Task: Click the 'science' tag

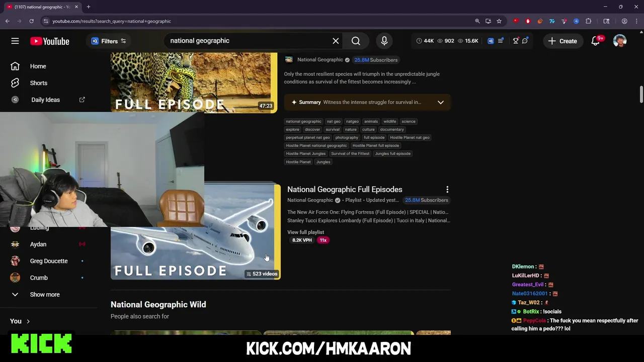Action: point(409,121)
